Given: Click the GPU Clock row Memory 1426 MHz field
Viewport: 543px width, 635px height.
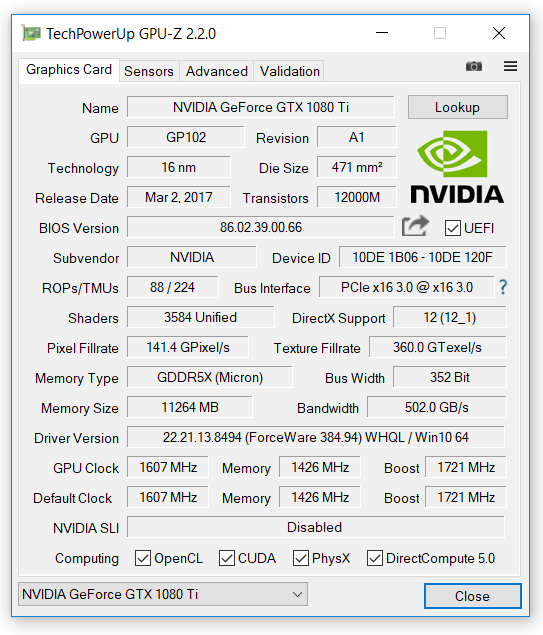Looking at the screenshot, I should [x=320, y=467].
